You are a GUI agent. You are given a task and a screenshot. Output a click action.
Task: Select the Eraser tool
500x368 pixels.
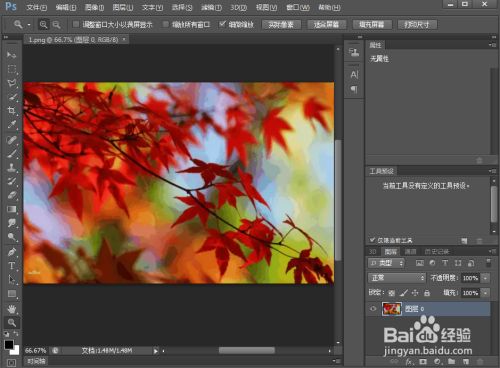tap(12, 195)
